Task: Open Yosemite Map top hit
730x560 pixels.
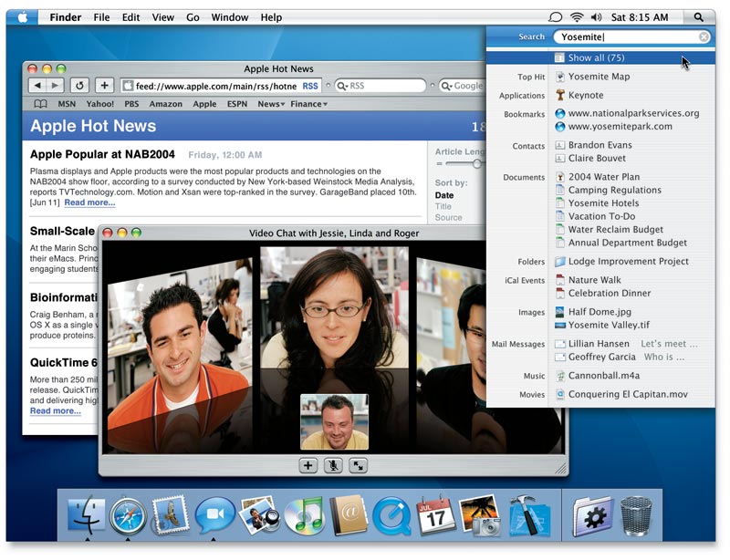Action: pos(599,77)
